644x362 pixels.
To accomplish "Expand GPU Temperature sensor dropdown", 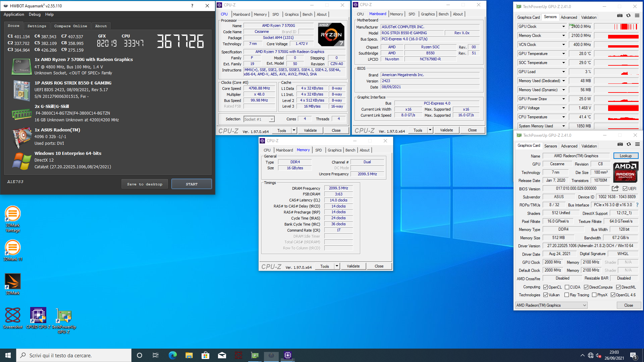I will (563, 54).
